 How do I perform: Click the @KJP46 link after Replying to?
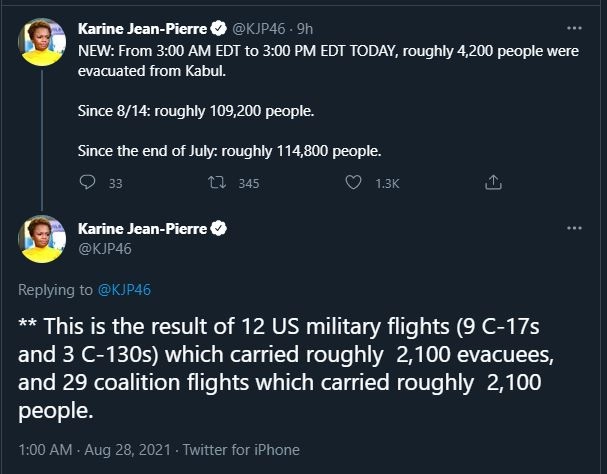coord(123,290)
